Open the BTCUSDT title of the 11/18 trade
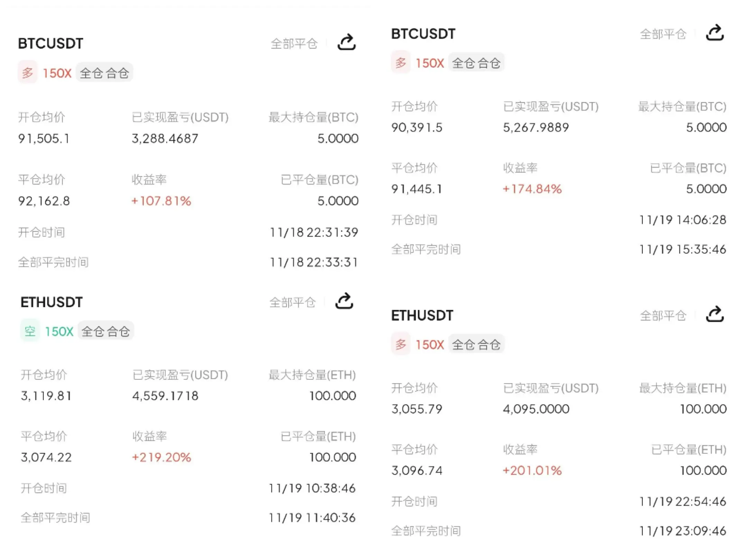747x560 pixels. click(x=50, y=44)
